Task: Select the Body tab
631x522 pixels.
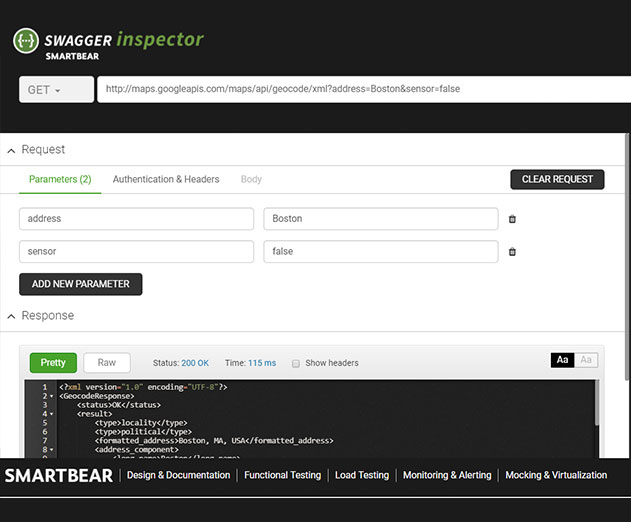Action: click(251, 180)
